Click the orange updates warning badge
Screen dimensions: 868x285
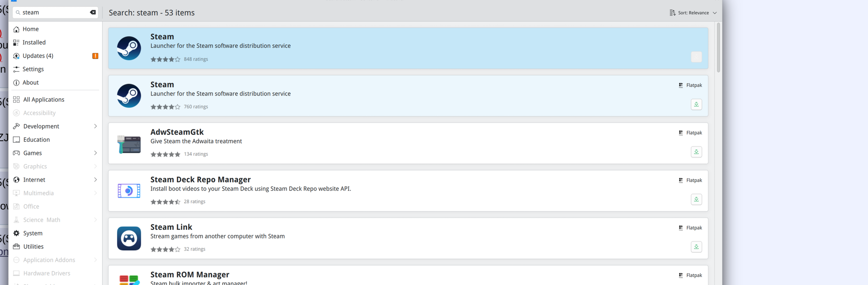[95, 56]
